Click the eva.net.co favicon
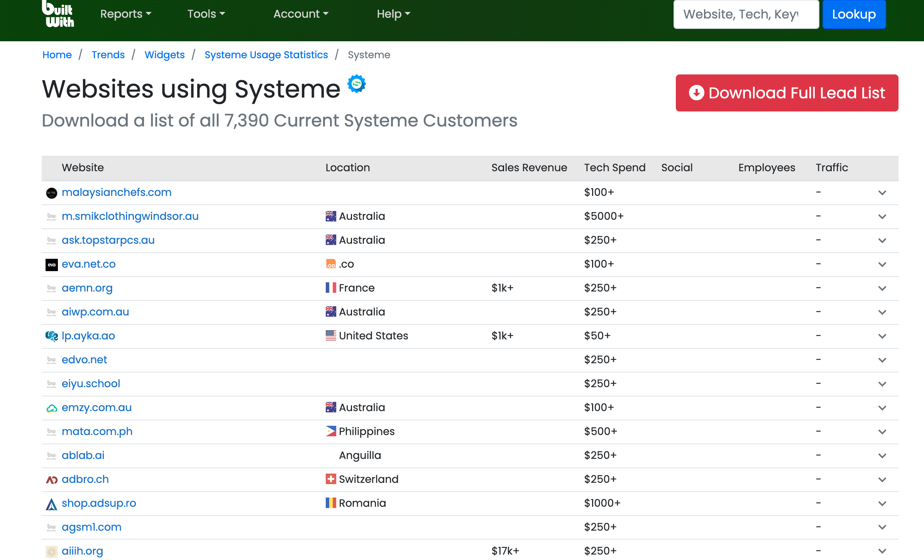This screenshot has height=560, width=924. pos(52,265)
